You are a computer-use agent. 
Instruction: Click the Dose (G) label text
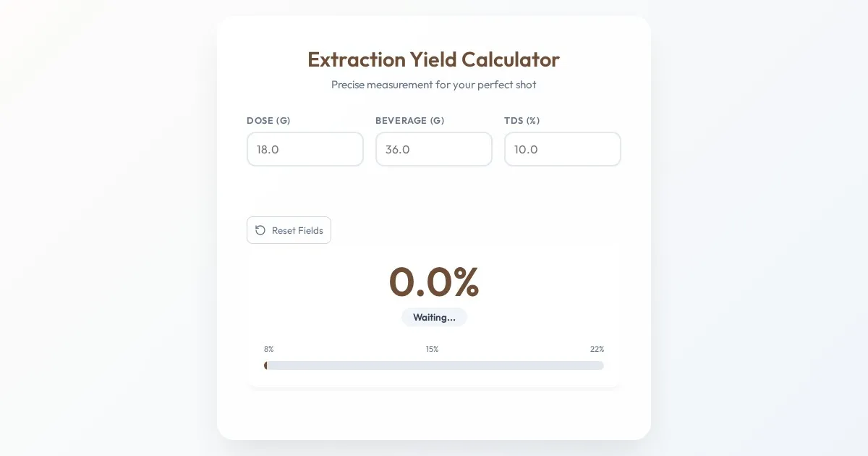[x=268, y=121]
